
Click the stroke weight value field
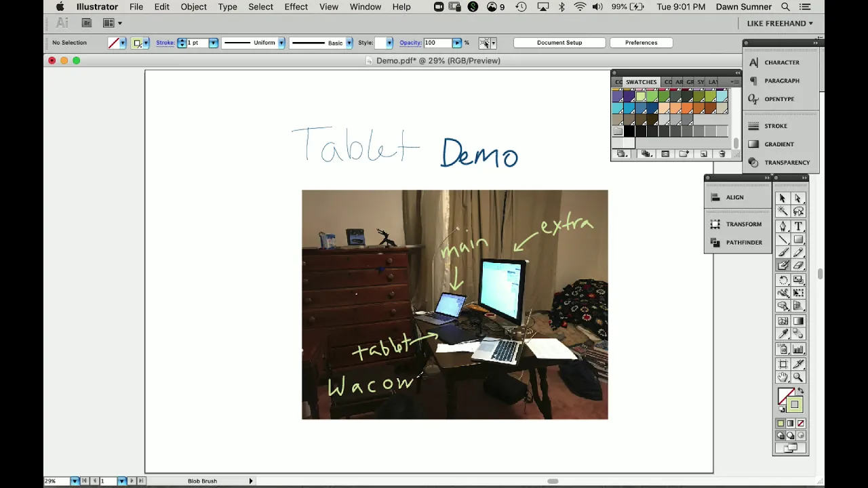pos(197,43)
